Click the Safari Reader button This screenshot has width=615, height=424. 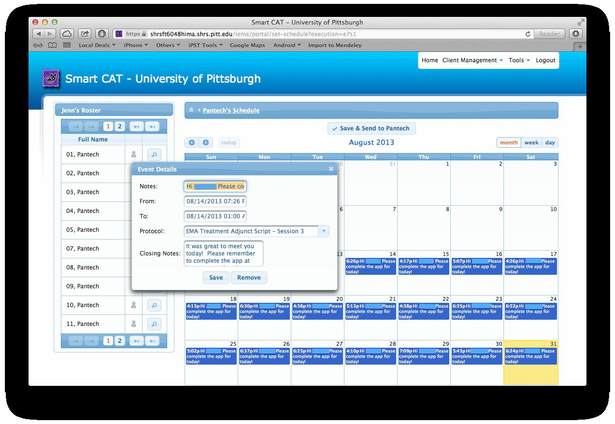[549, 34]
